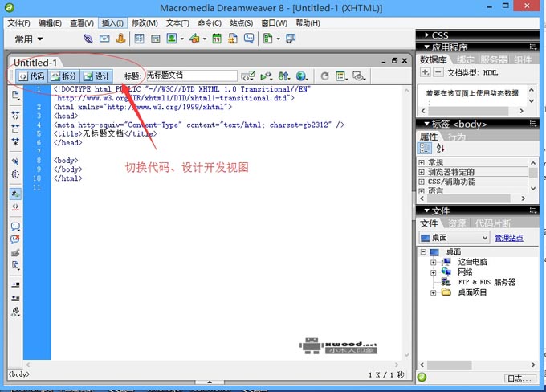546x392 pixels.
Task: Expand the 常规 attribute category
Action: (x=422, y=162)
